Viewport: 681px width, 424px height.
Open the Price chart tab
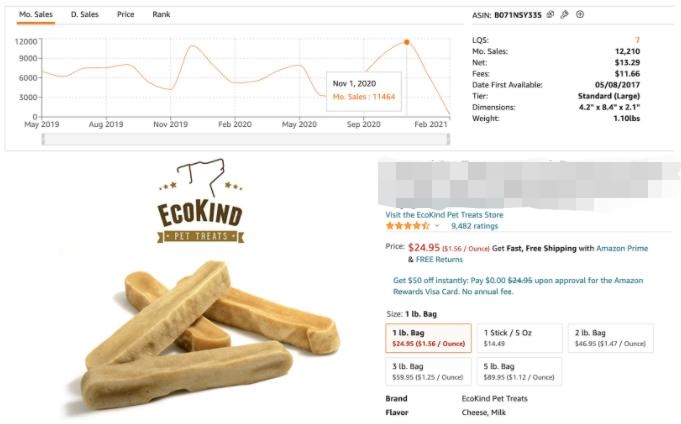(125, 15)
